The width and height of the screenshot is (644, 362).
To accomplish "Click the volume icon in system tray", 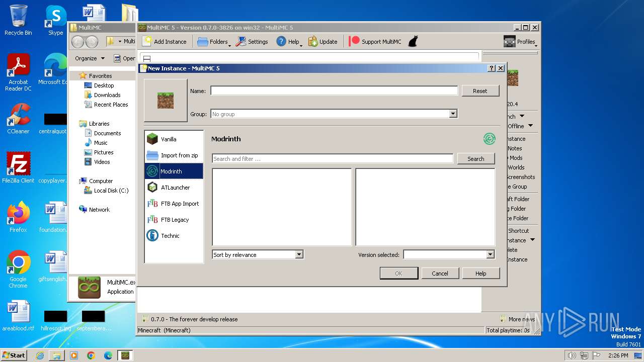I will click(x=572, y=355).
